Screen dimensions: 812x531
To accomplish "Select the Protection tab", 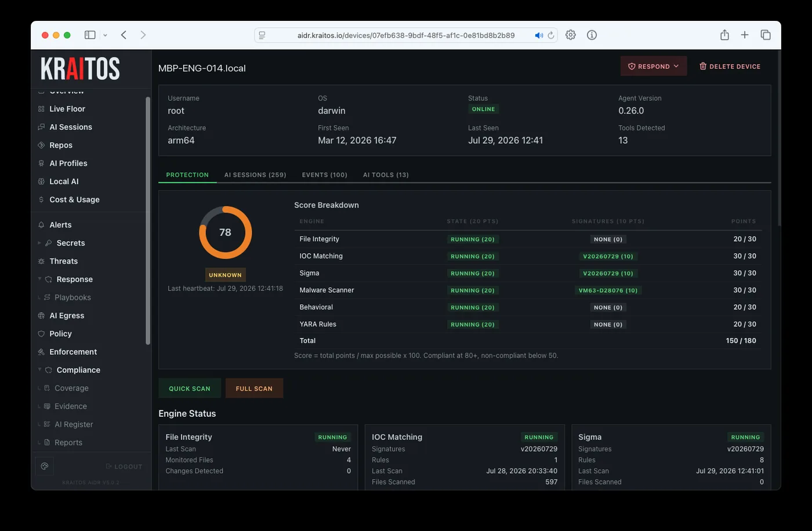I will point(187,174).
